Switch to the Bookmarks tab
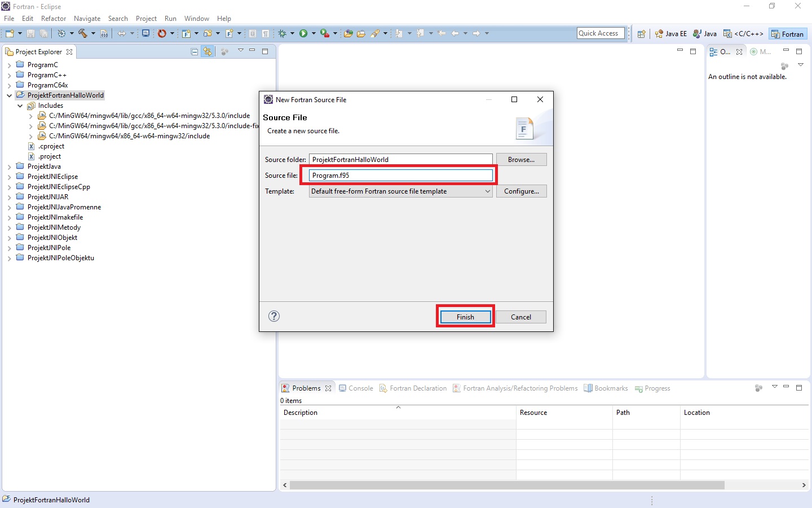812x508 pixels. coord(606,388)
